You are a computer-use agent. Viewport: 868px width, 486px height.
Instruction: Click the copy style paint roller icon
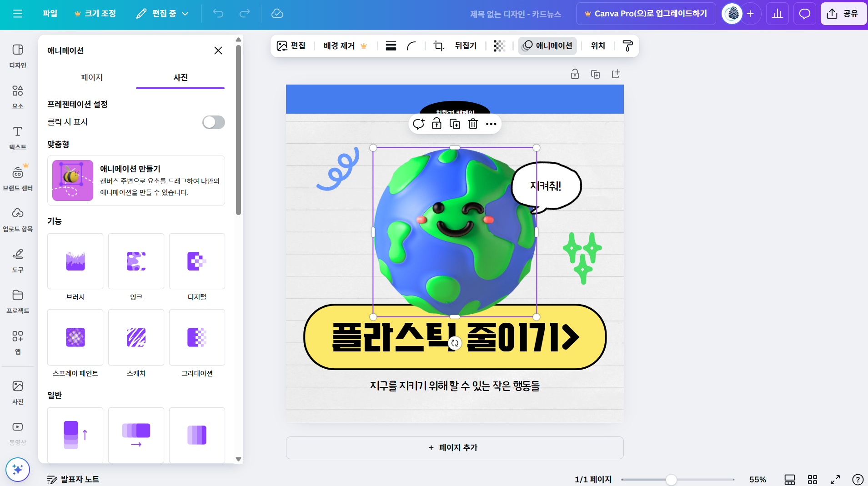tap(627, 46)
